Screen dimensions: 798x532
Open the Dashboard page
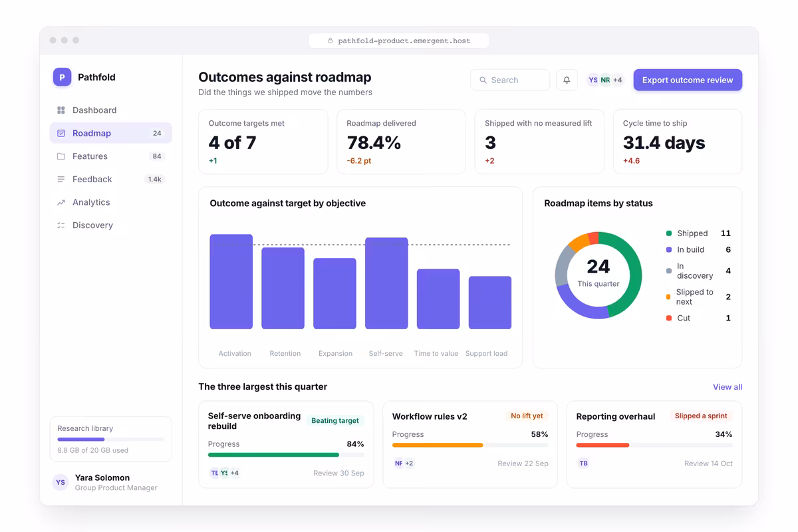(x=111, y=110)
